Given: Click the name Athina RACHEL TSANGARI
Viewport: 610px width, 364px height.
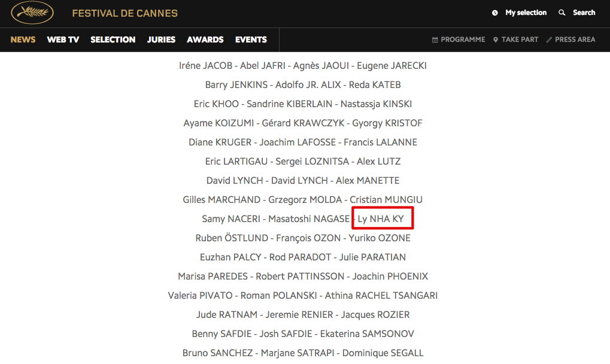Looking at the screenshot, I should (381, 296).
